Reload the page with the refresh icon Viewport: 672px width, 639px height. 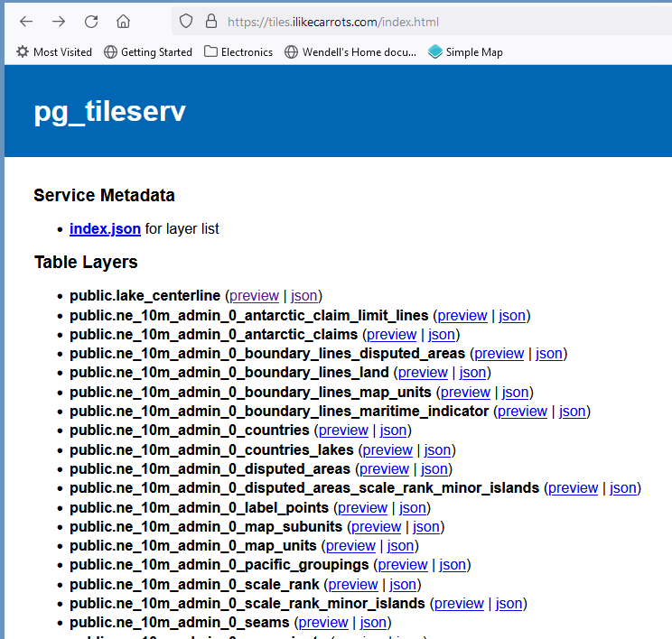(x=91, y=22)
